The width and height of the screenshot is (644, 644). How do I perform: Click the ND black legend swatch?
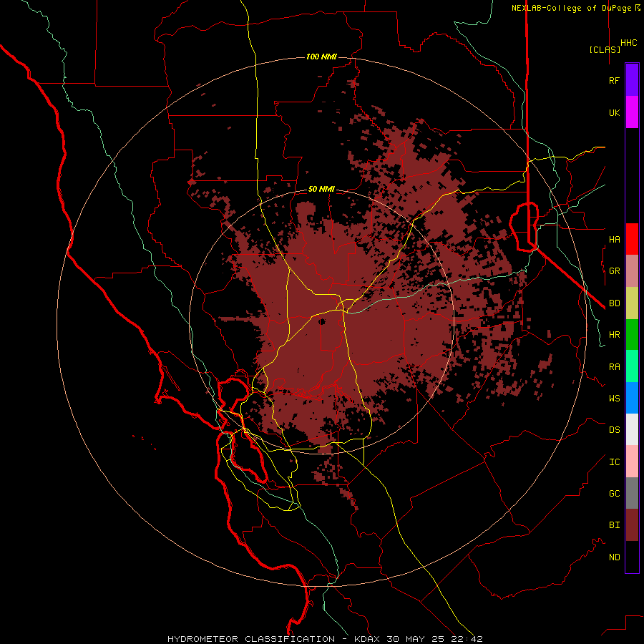click(x=632, y=557)
